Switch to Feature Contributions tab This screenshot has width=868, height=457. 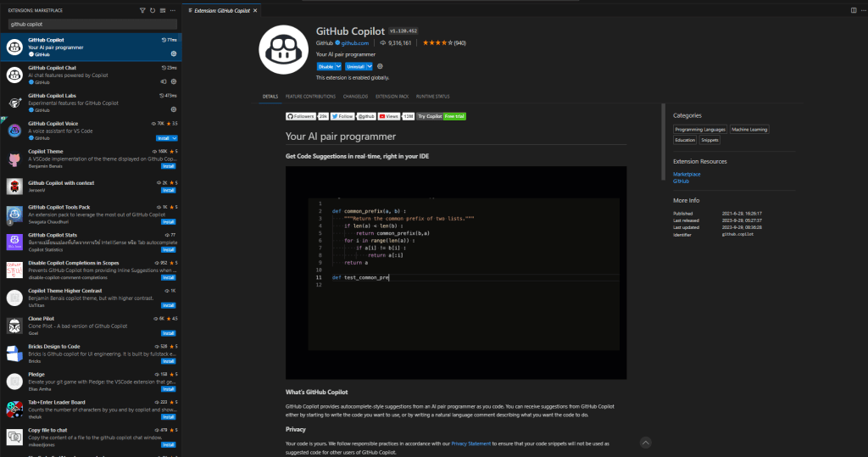point(310,97)
